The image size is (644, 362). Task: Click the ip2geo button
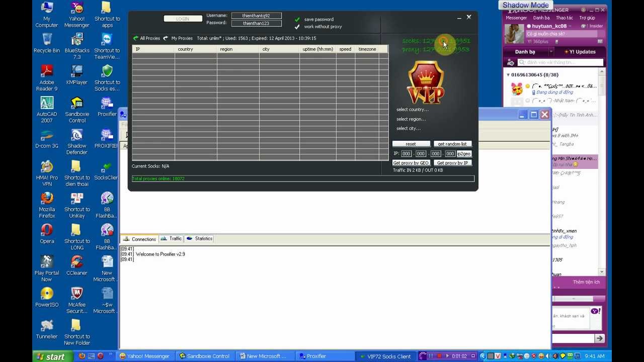pyautogui.click(x=464, y=154)
